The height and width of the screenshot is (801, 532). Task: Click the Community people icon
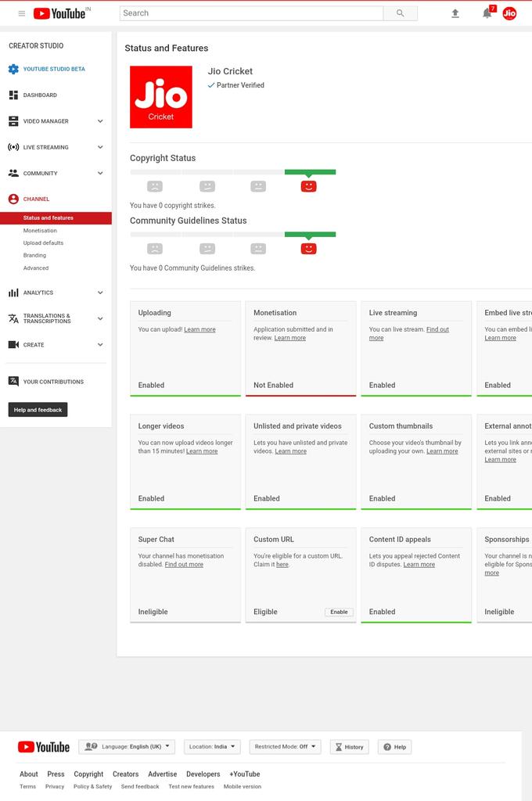[13, 173]
